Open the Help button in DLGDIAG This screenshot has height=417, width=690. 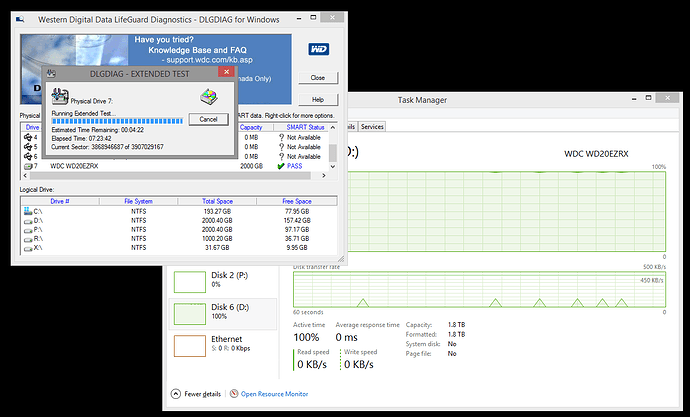point(318,100)
